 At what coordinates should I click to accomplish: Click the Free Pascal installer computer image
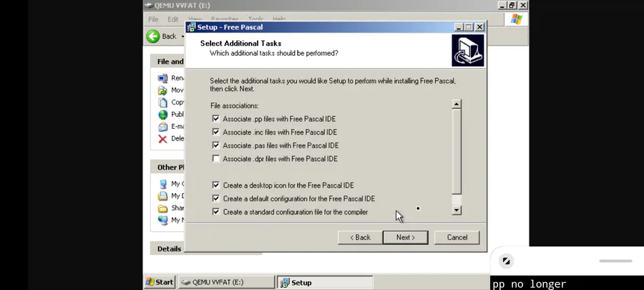[x=468, y=51]
